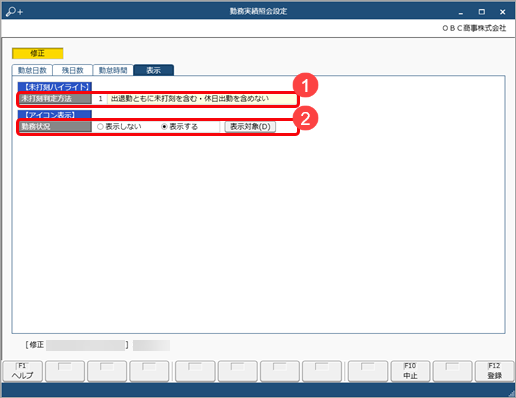Minimize the 勤務実績照会設定 window
Screen dimensions: 516x398
coord(461,12)
